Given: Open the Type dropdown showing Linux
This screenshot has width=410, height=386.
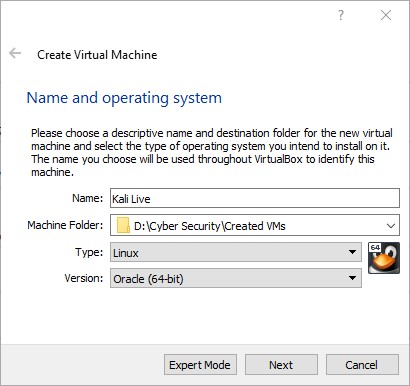Looking at the screenshot, I should coord(236,252).
